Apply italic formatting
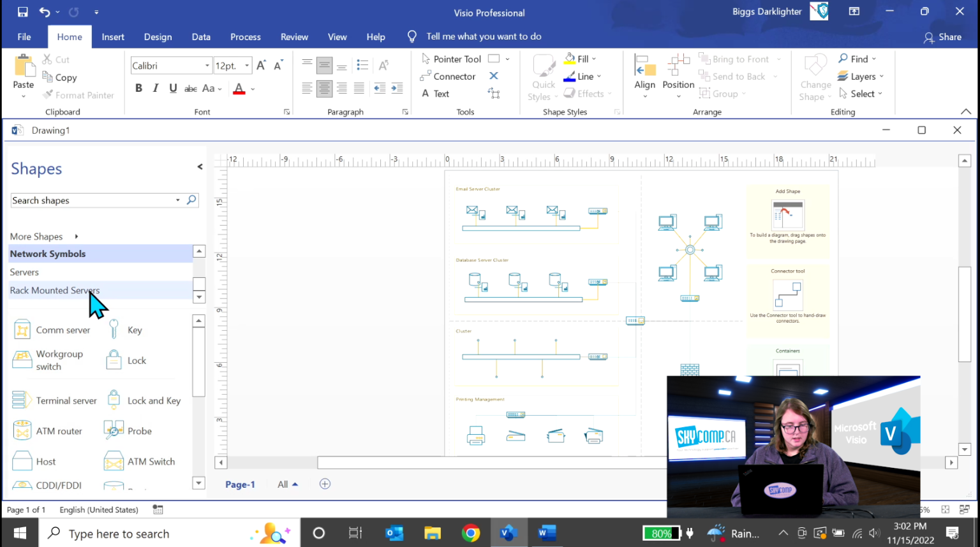 [x=155, y=88]
